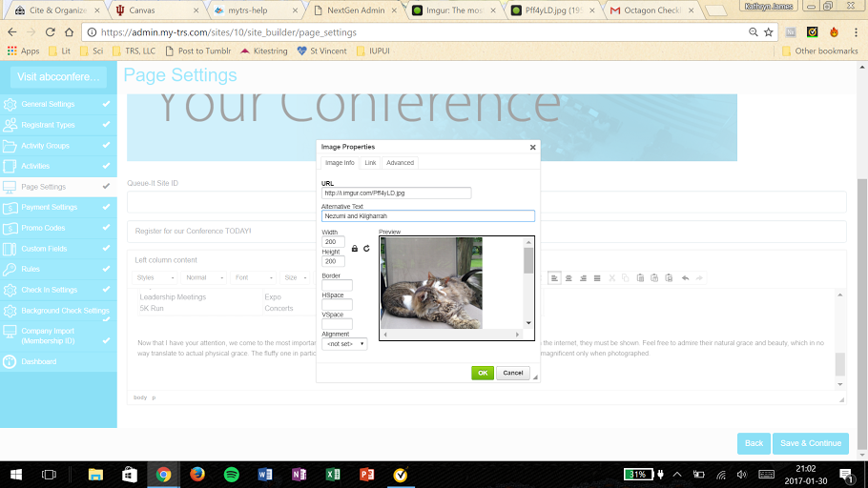868x488 pixels.
Task: Click the Alternative Text field
Action: [428, 216]
